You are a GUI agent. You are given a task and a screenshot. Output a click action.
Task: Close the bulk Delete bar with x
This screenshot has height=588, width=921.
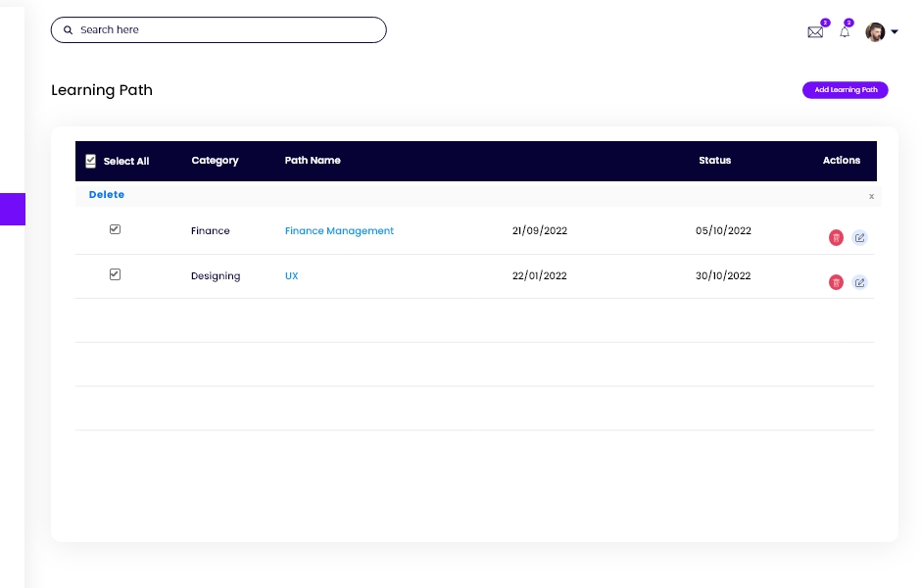coord(871,196)
